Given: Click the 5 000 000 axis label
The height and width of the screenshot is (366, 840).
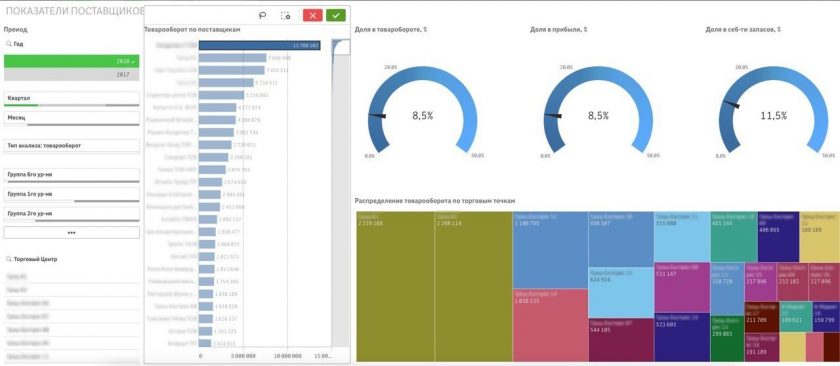Looking at the screenshot, I should pos(243,355).
